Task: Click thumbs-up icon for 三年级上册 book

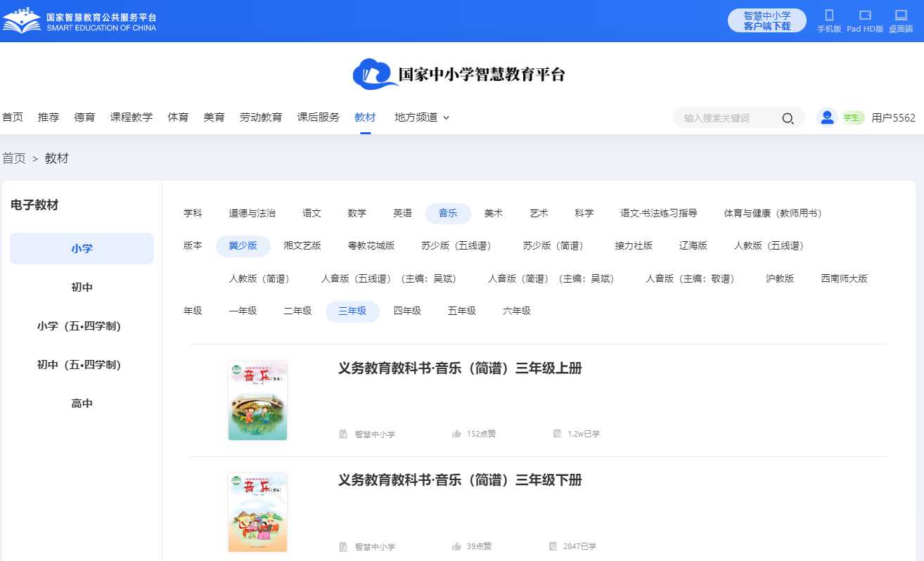Action: 456,434
